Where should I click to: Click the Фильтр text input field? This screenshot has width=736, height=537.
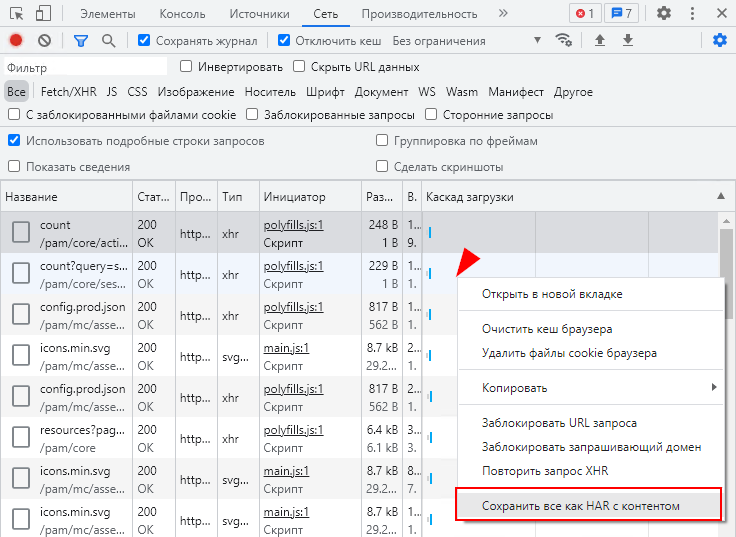click(x=85, y=67)
